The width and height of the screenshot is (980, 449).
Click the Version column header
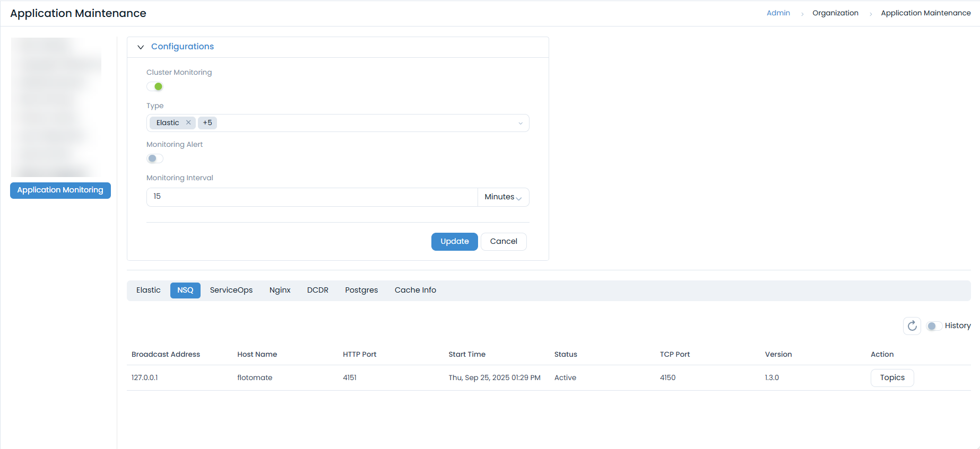click(x=778, y=355)
